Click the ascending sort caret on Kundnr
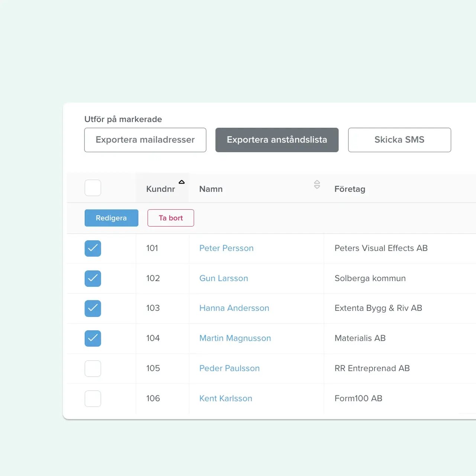This screenshot has height=476, width=476. coord(181,182)
